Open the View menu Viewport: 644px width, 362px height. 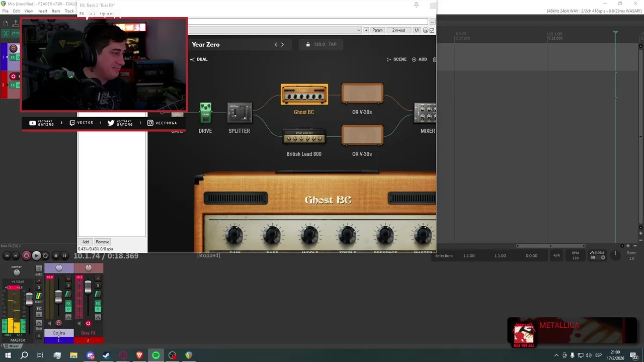(x=29, y=11)
